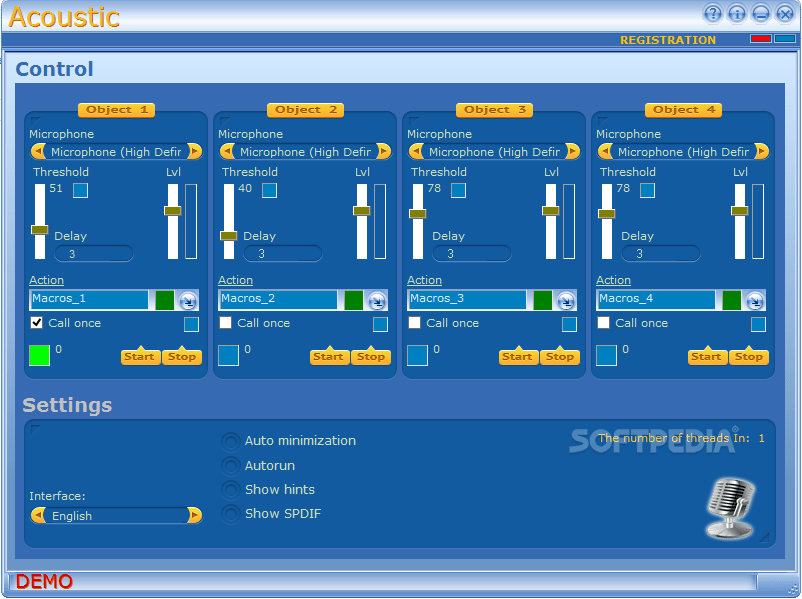The width and height of the screenshot is (802, 599).
Task: Select the Autorun option
Action: point(230,465)
